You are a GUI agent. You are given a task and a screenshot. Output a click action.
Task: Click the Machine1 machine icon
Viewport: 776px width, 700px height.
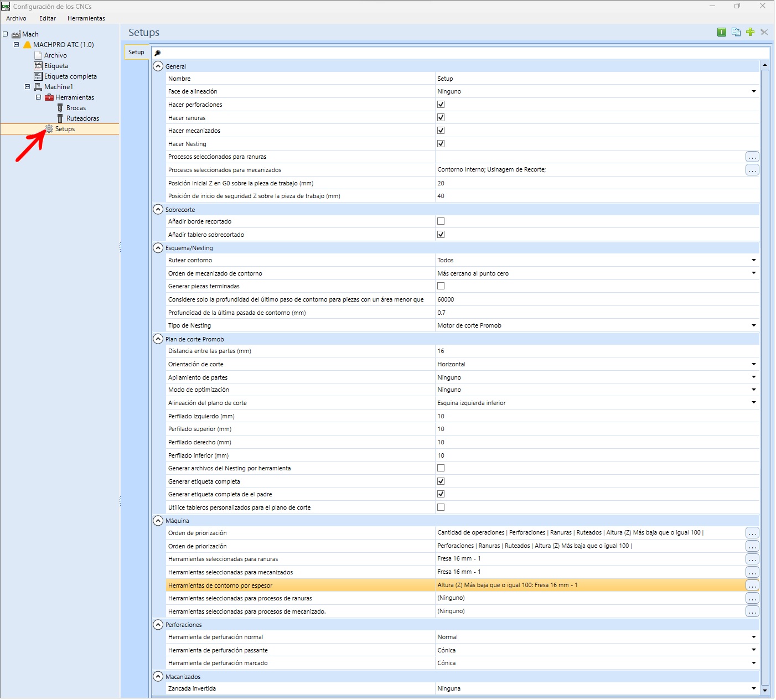38,87
